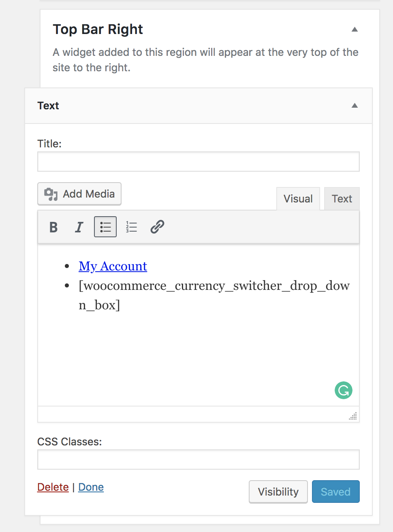Toggle the bulleted list button
Screen dimensions: 393x532
pos(105,227)
